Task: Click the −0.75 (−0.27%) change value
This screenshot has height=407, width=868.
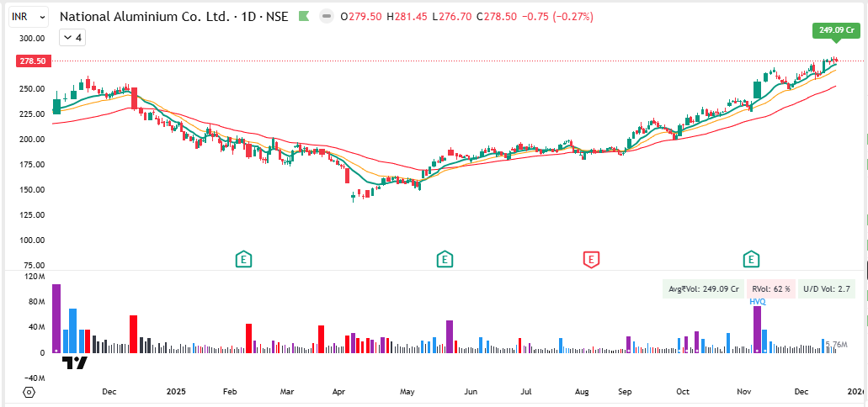Action: [557, 17]
